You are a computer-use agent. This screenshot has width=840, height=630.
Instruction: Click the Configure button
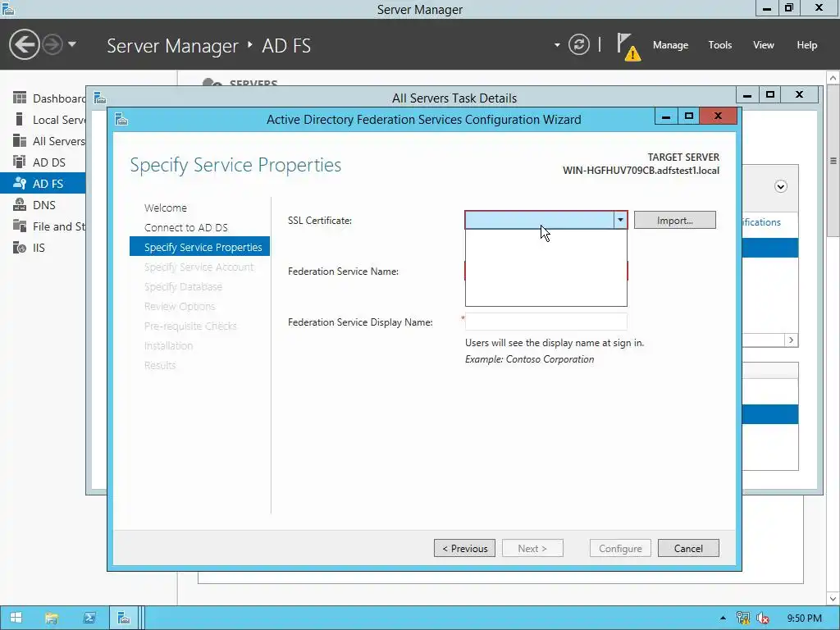coord(620,548)
